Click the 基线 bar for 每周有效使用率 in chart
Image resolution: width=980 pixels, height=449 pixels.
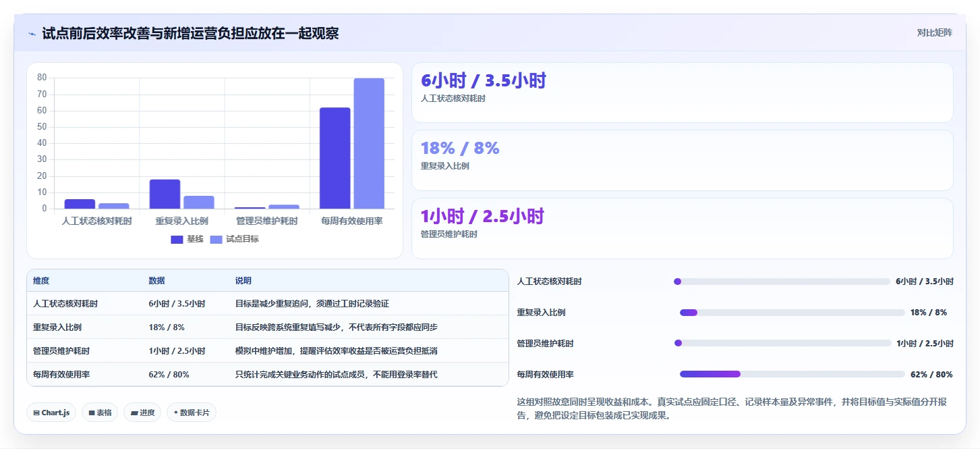(x=335, y=158)
